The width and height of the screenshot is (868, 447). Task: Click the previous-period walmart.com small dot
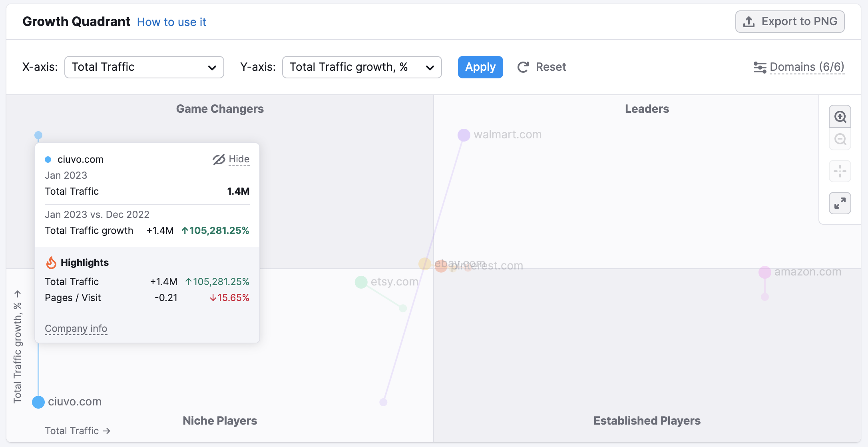tap(384, 402)
